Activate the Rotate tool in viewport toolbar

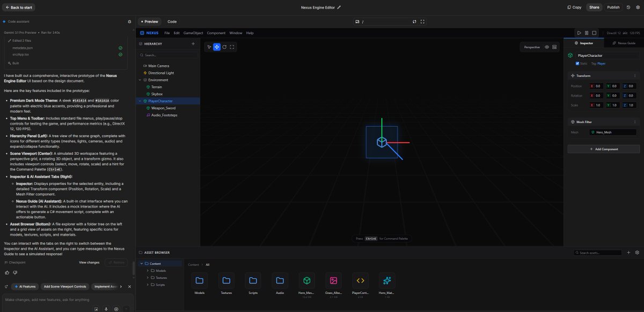[x=224, y=47]
